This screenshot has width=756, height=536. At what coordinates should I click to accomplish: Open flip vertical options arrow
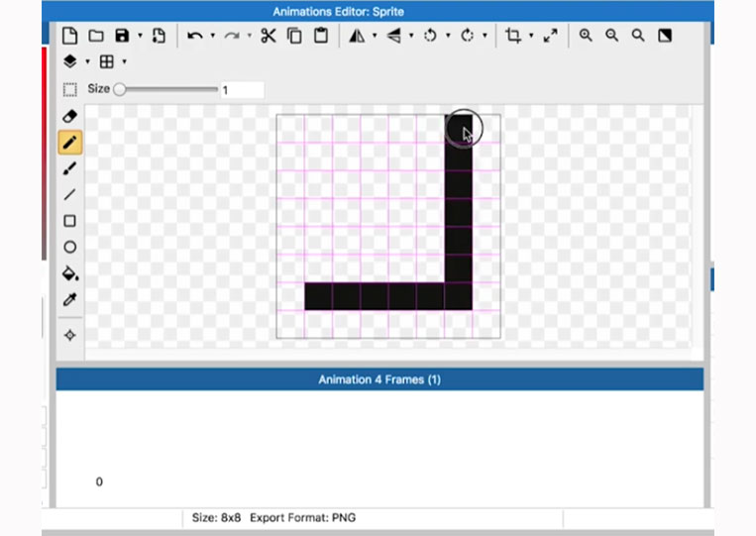pos(411,36)
